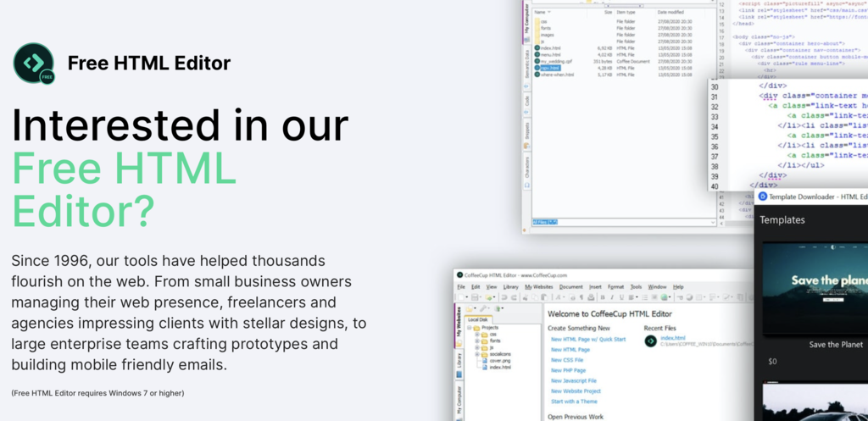Open the Insert menu
Image resolution: width=868 pixels, height=421 pixels.
[x=595, y=287]
